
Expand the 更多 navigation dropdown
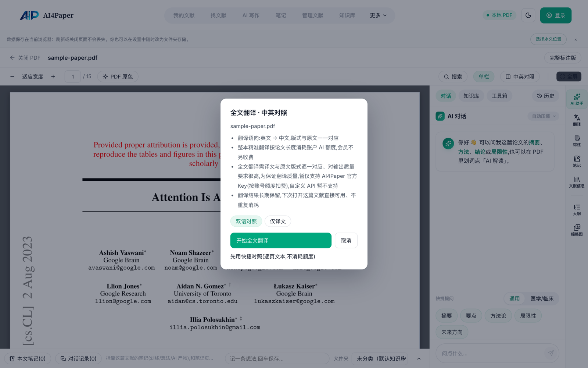(x=378, y=15)
